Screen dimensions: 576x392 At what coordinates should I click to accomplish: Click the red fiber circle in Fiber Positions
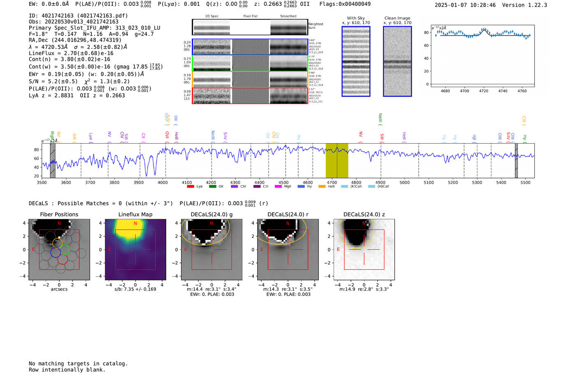(63, 260)
